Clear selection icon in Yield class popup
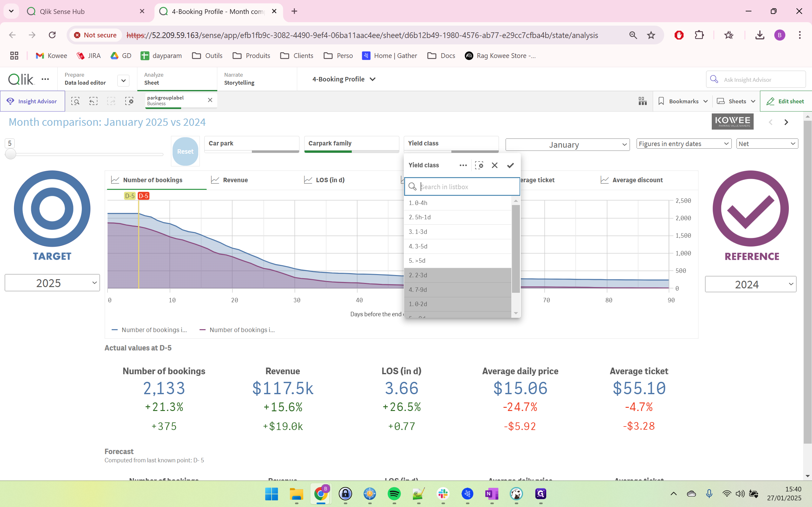The width and height of the screenshot is (812, 507). pyautogui.click(x=479, y=165)
